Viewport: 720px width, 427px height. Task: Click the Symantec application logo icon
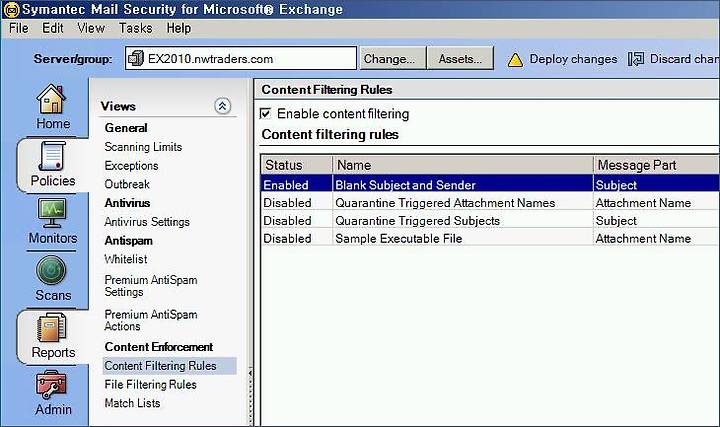point(11,10)
